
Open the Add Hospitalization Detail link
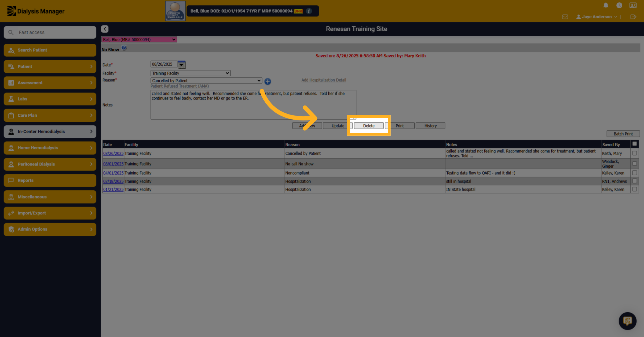click(x=324, y=80)
